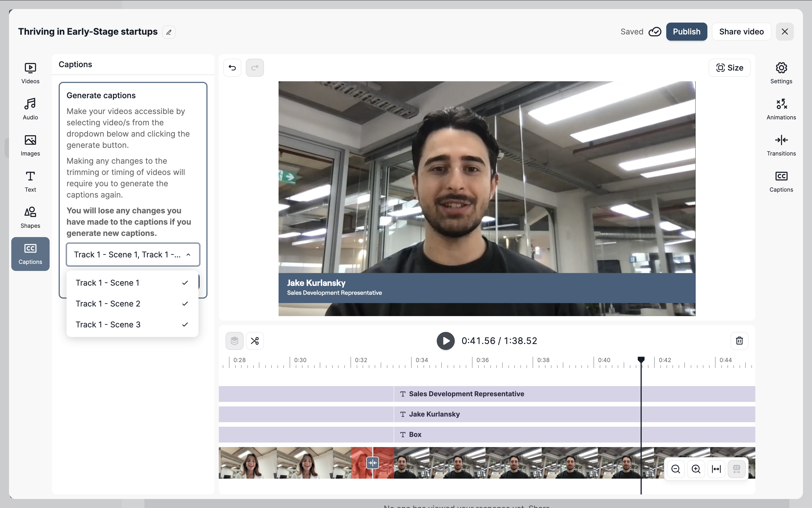Screen dimensions: 812x508
Task: Click the Generate captions heading
Action: [101, 95]
